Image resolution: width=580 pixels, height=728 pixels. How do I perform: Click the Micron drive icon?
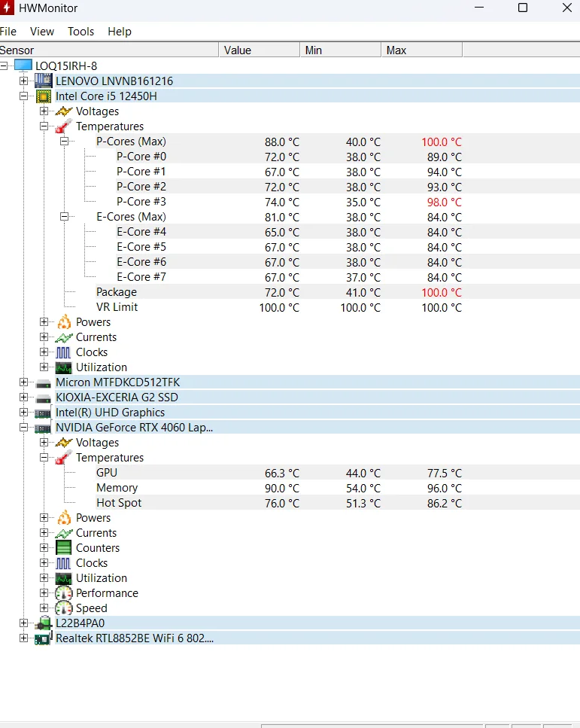pos(44,383)
